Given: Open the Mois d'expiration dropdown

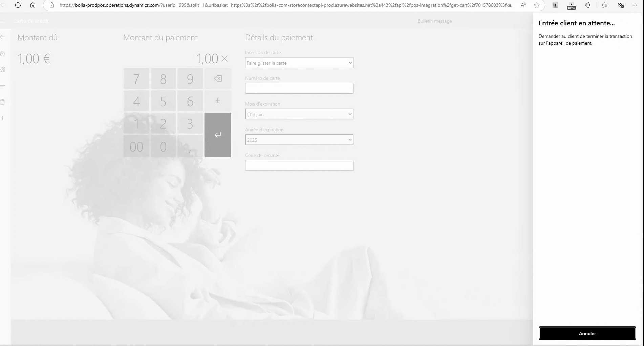Looking at the screenshot, I should pyautogui.click(x=299, y=114).
